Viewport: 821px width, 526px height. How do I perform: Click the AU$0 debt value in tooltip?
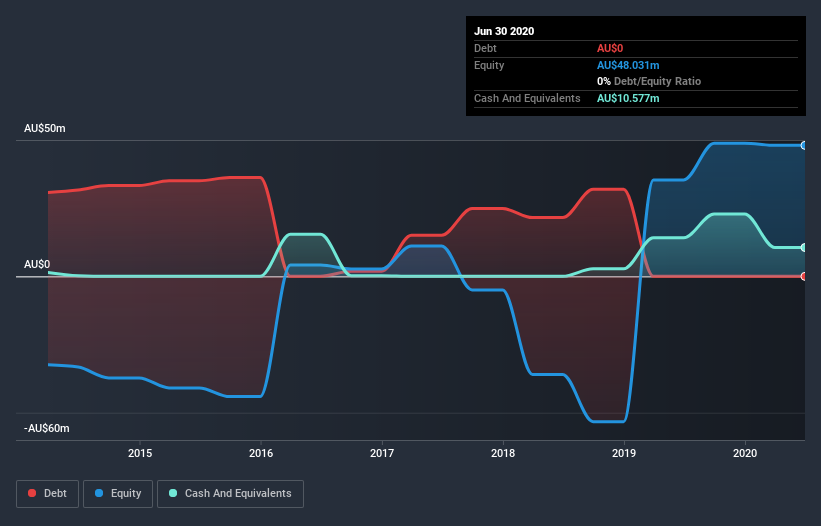(x=610, y=48)
